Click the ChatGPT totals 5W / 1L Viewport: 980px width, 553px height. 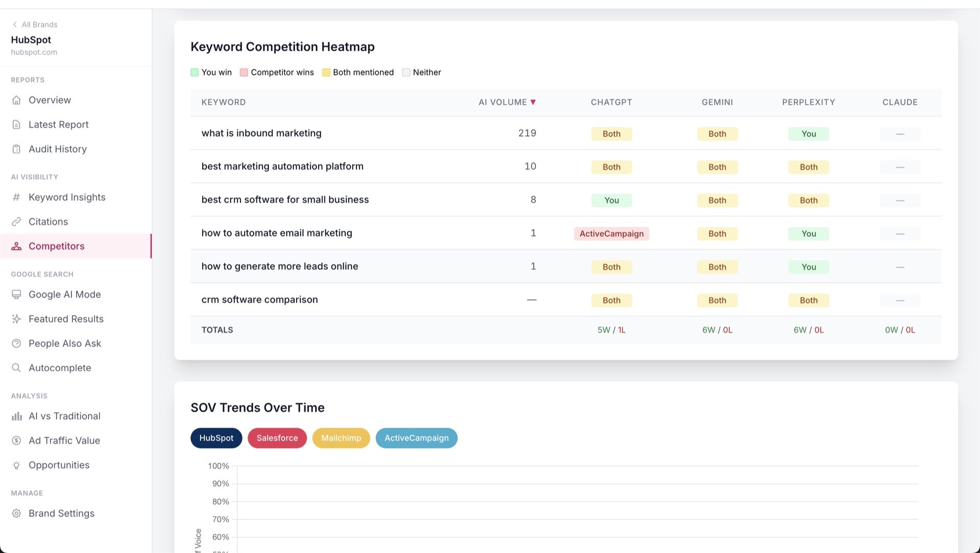(611, 330)
